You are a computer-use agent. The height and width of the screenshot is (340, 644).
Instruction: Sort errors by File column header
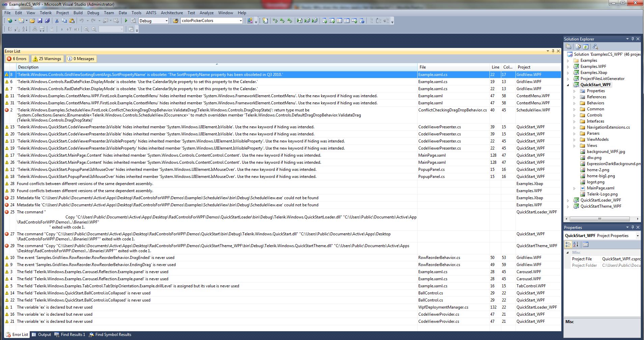click(x=453, y=67)
